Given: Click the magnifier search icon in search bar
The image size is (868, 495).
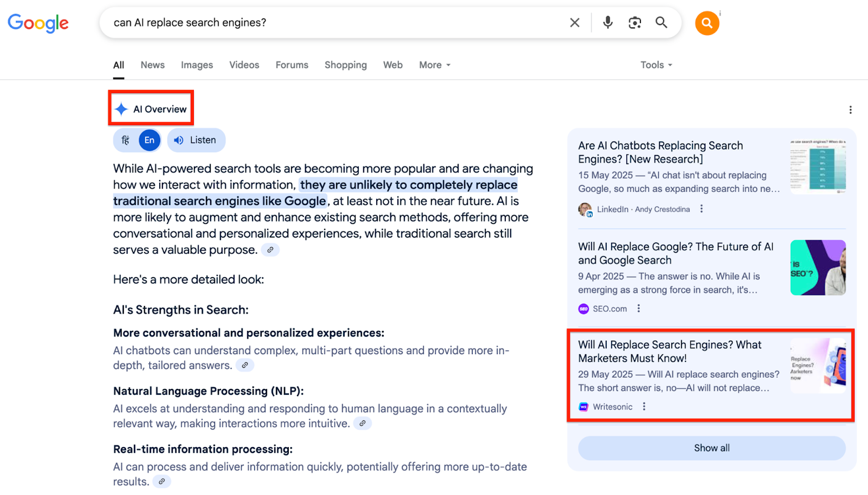Looking at the screenshot, I should coord(661,23).
